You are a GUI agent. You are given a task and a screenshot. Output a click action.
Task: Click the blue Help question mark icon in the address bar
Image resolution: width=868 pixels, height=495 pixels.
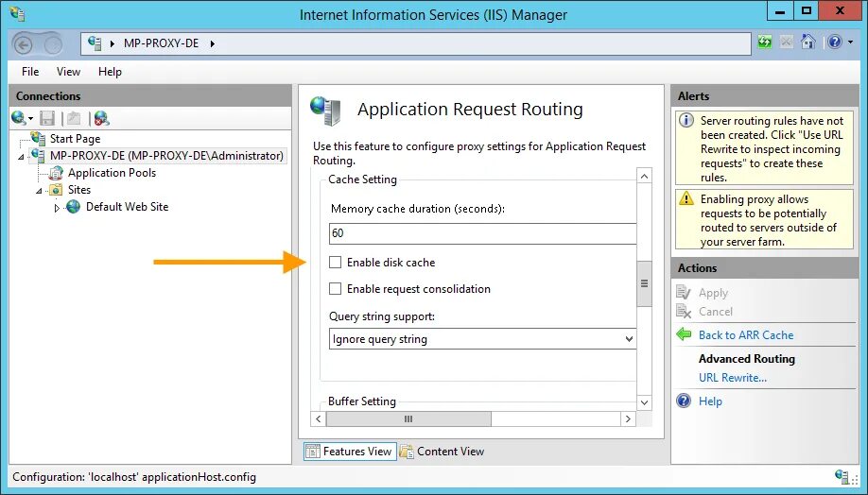pyautogui.click(x=834, y=43)
